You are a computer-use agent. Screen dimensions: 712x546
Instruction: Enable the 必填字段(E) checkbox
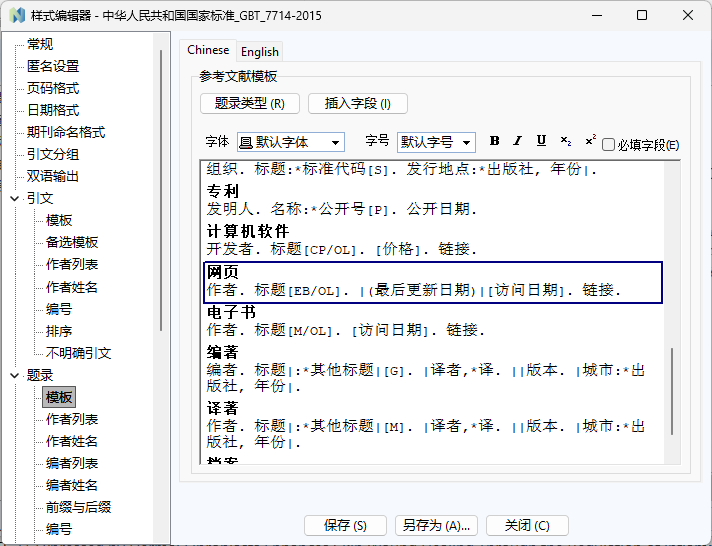point(608,145)
